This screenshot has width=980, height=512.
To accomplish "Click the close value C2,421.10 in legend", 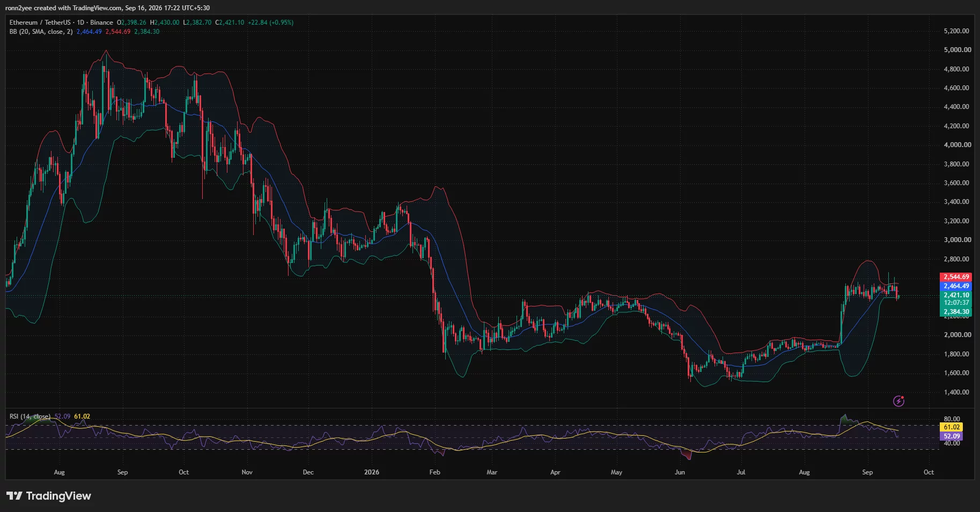I will [x=230, y=23].
